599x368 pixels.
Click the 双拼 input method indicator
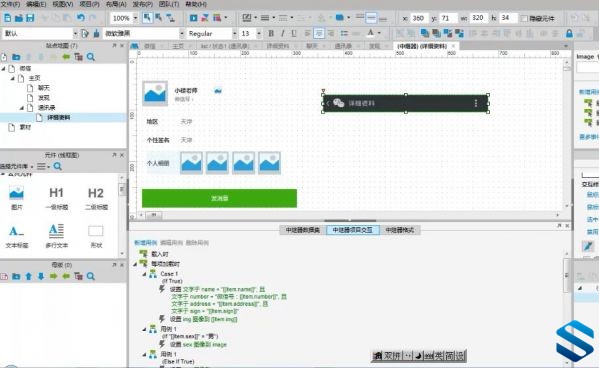coord(392,356)
